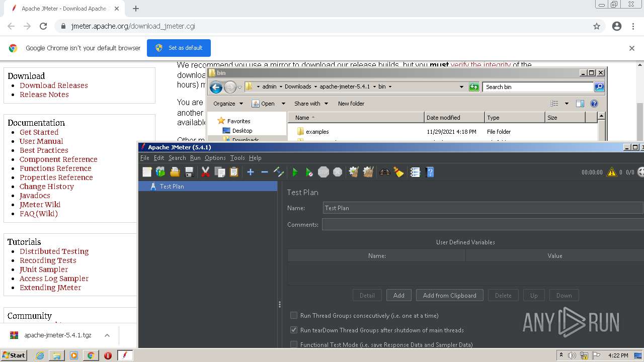Click the Clear results broom-gear icon

point(354,172)
